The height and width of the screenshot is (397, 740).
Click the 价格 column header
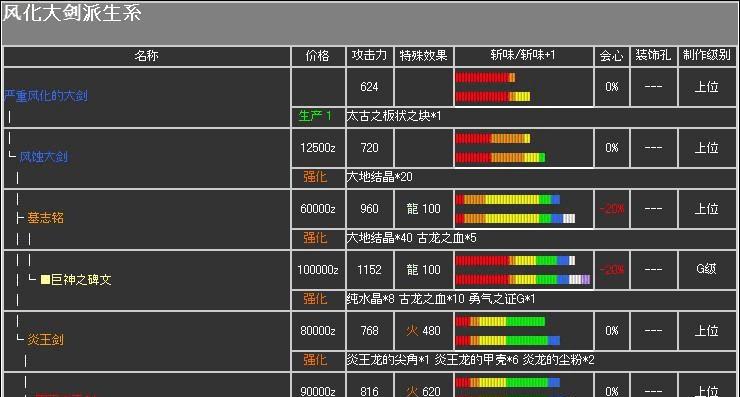coord(318,56)
